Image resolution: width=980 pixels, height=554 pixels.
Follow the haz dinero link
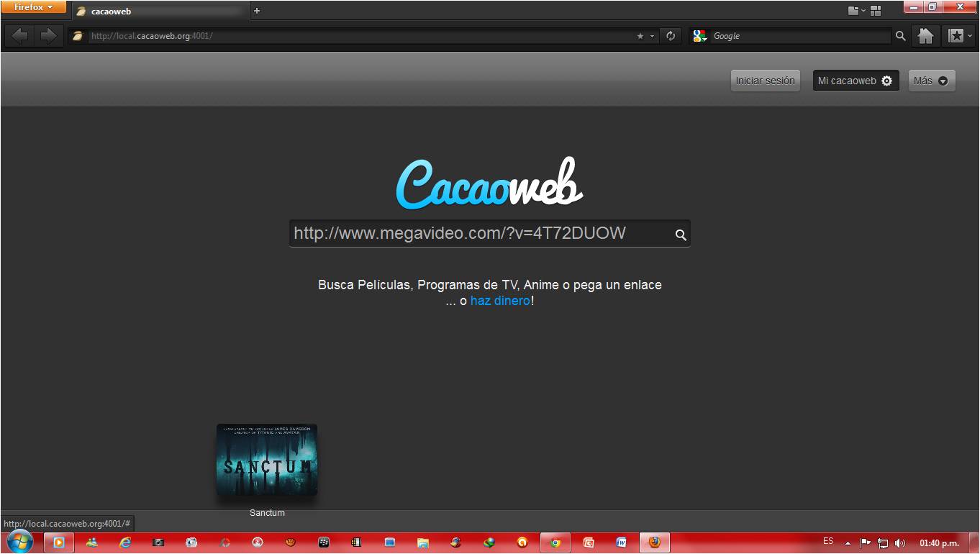click(x=500, y=301)
